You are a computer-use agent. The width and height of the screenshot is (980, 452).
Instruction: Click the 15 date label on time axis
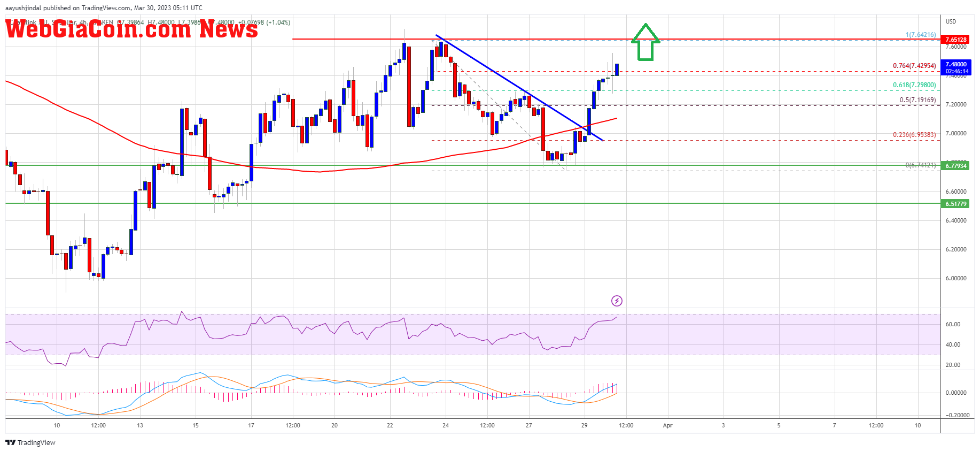point(196,426)
